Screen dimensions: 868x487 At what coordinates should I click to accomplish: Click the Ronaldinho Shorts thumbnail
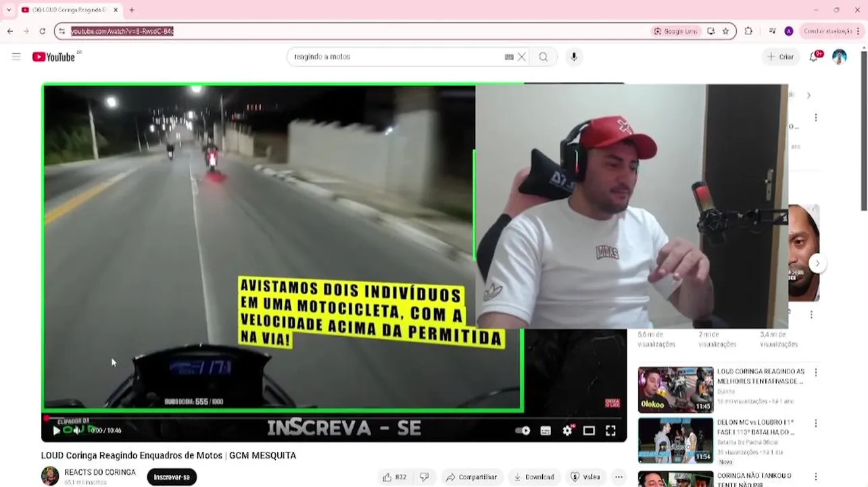point(804,253)
